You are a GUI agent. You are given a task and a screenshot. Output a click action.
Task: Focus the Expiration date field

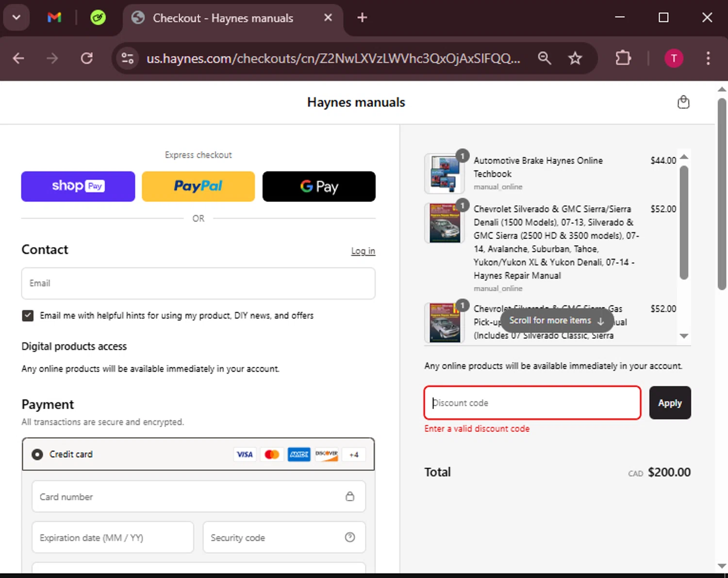(x=113, y=537)
